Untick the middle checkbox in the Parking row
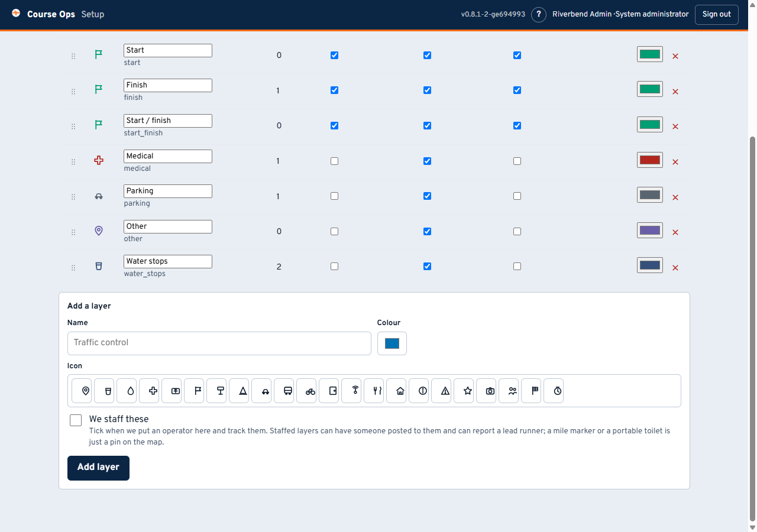 point(428,196)
